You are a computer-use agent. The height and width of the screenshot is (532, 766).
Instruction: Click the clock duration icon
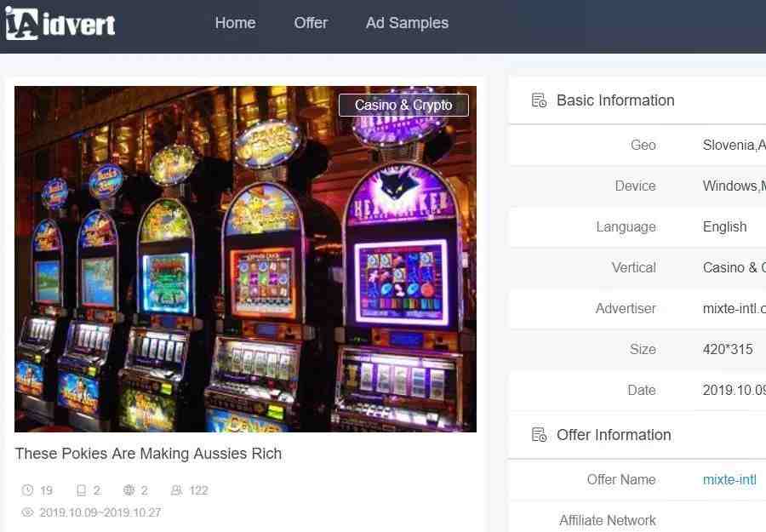[x=28, y=490]
